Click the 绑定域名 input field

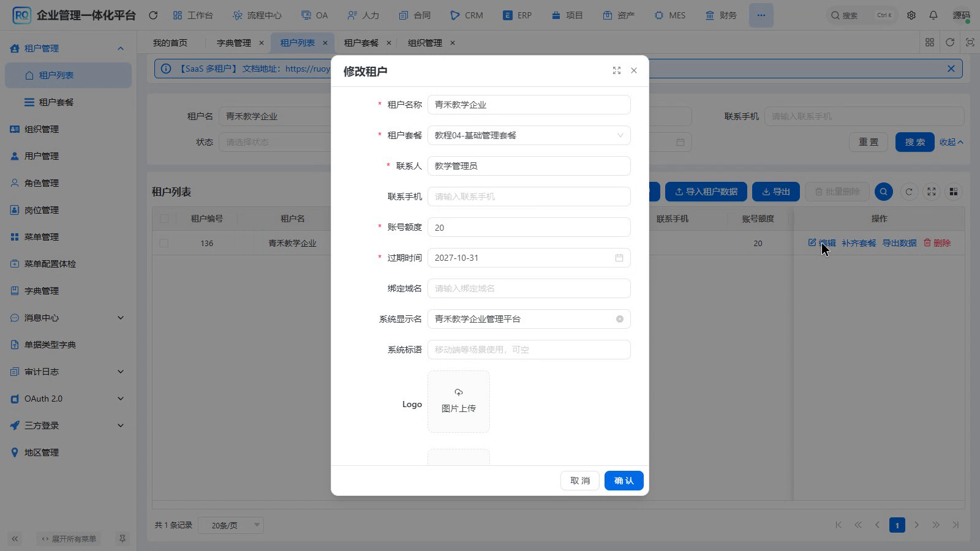[529, 288]
